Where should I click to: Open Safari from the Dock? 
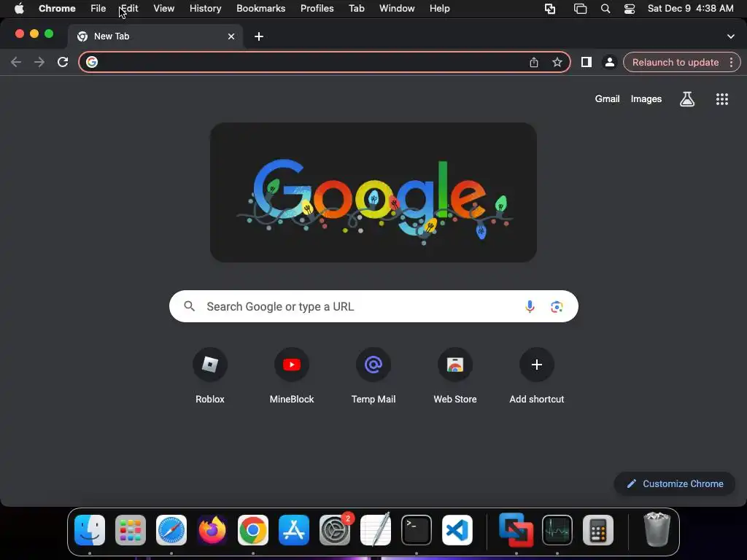171,530
